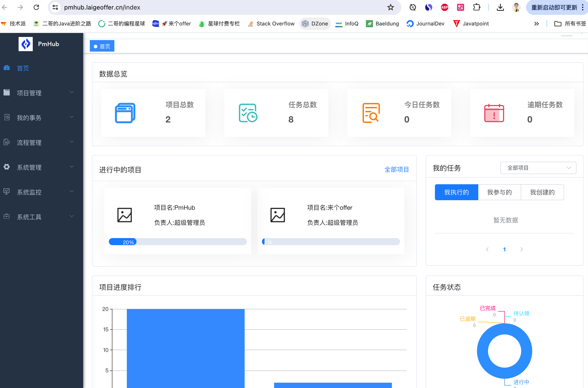Open the DZone bookmark
Image resolution: width=588 pixels, height=388 pixels.
[315, 24]
